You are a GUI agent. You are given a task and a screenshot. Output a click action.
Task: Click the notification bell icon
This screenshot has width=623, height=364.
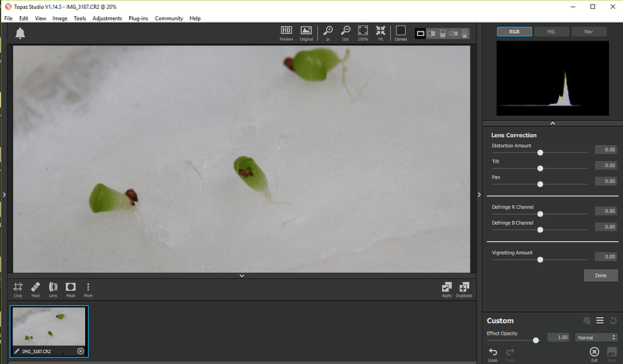point(20,34)
